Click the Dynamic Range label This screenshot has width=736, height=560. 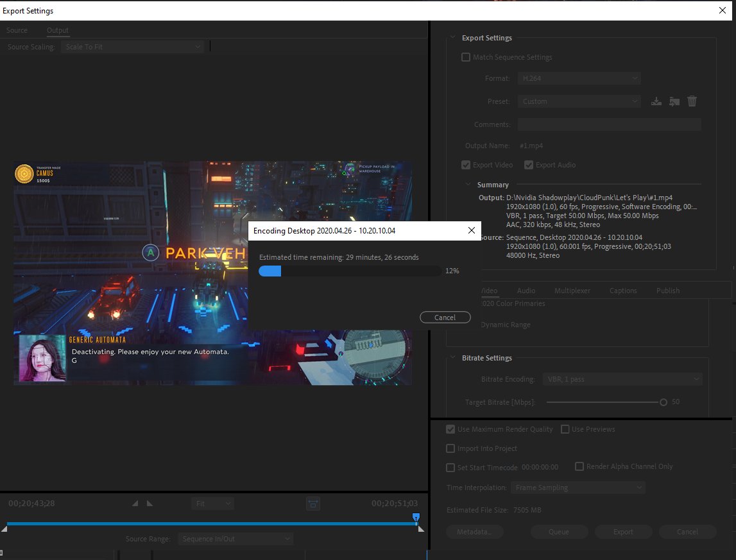(x=506, y=325)
